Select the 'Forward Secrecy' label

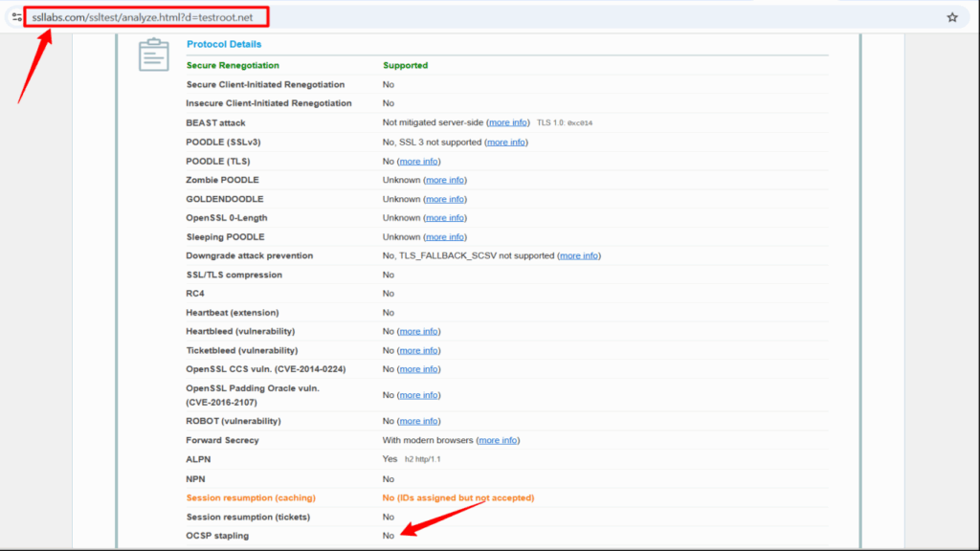point(222,440)
